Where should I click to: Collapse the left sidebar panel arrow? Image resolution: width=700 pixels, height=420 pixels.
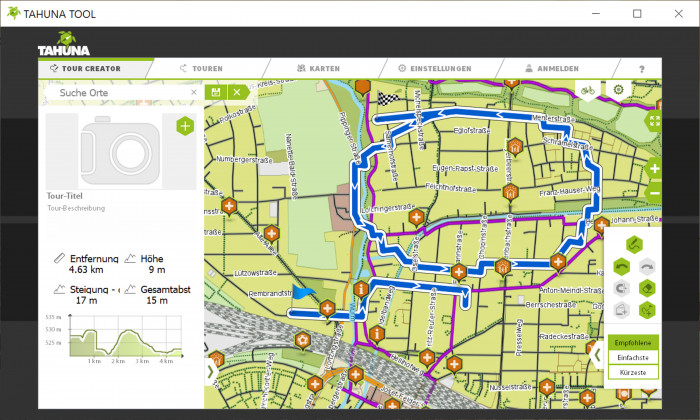point(210,372)
